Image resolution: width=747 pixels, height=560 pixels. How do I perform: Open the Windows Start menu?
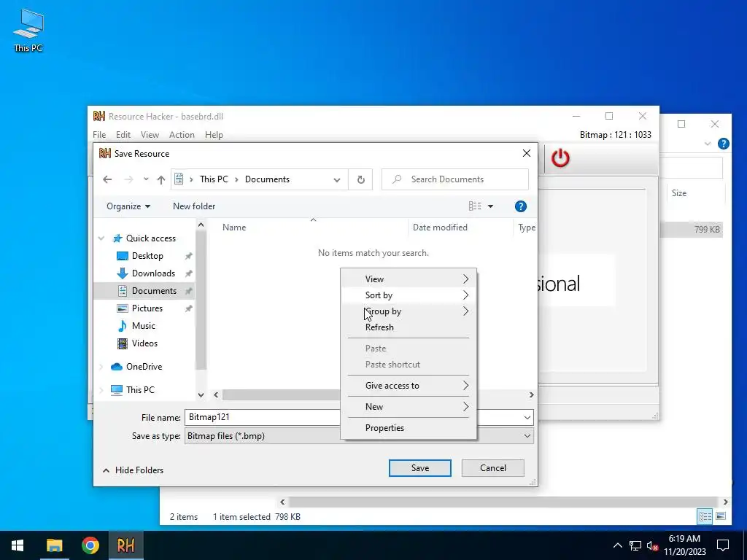click(18, 545)
